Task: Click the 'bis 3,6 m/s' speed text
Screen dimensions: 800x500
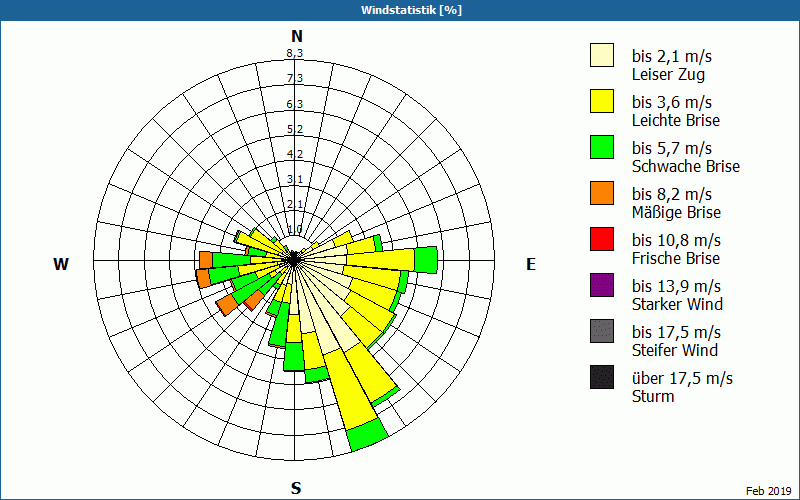Action: 671,102
